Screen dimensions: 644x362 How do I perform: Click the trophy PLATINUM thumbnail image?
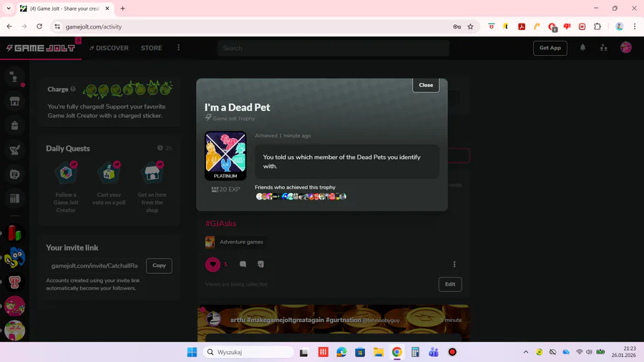[x=225, y=156]
